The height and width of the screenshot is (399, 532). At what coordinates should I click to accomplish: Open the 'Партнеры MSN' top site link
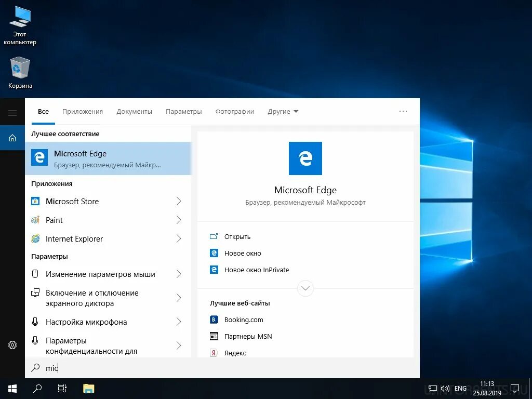click(248, 337)
